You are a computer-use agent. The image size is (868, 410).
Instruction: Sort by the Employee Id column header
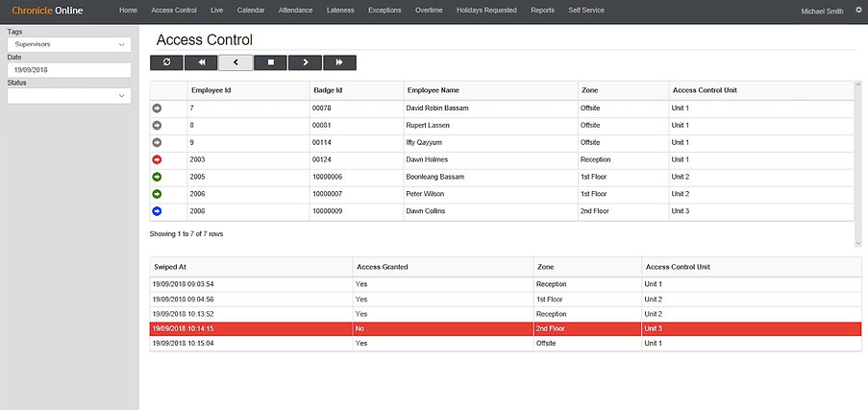click(249, 91)
